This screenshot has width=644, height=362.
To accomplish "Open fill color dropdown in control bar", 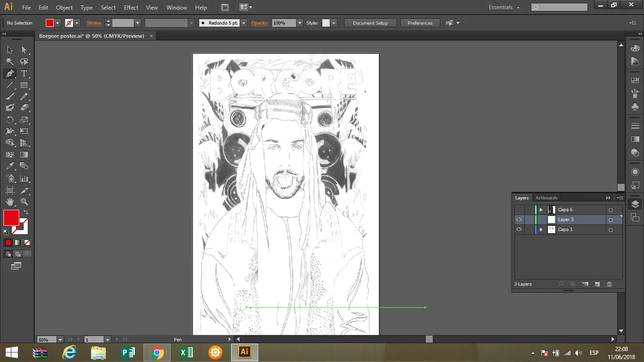I will [x=58, y=23].
